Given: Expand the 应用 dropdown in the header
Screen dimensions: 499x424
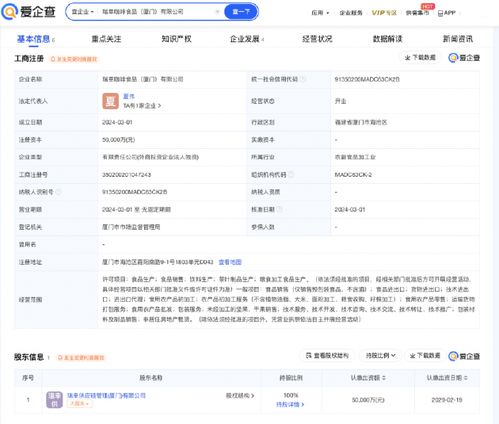Looking at the screenshot, I should coord(320,13).
